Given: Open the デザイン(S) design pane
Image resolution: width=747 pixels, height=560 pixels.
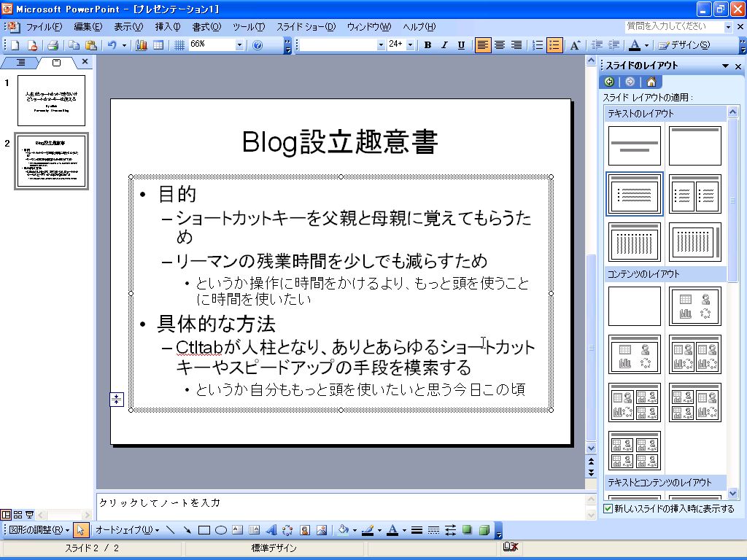Looking at the screenshot, I should coord(684,45).
